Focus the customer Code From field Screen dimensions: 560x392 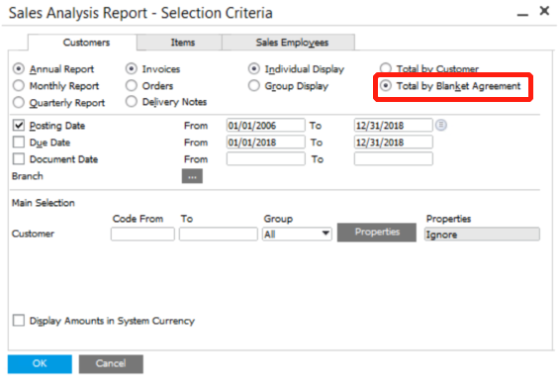point(142,234)
